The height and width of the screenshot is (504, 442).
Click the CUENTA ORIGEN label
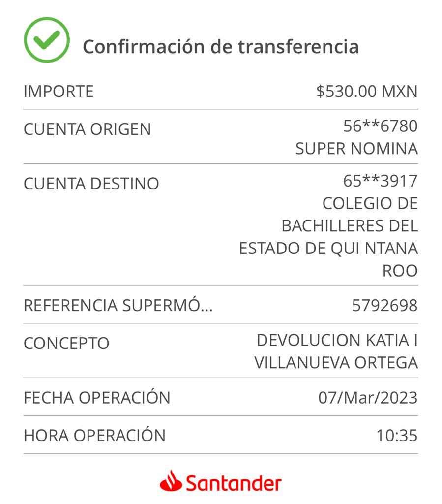tap(88, 129)
